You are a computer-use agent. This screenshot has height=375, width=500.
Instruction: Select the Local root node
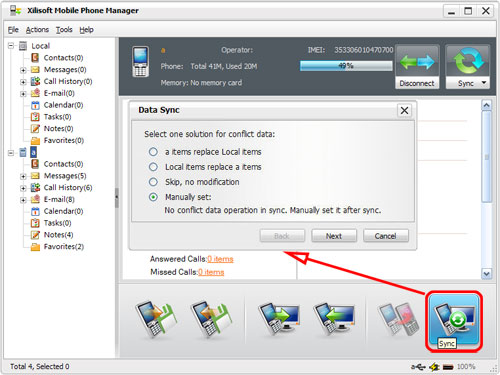pyautogui.click(x=40, y=46)
